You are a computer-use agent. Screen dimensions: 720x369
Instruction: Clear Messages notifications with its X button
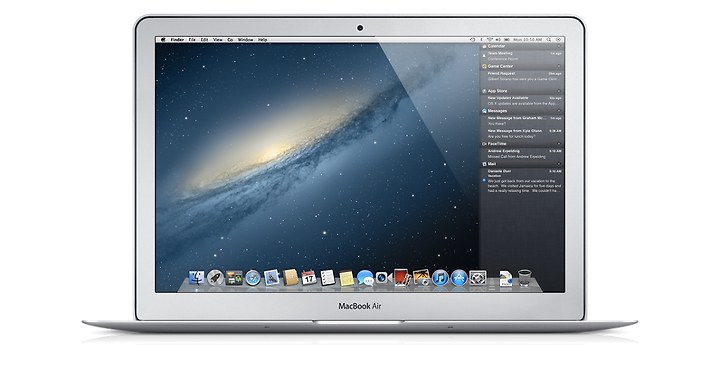(x=559, y=111)
